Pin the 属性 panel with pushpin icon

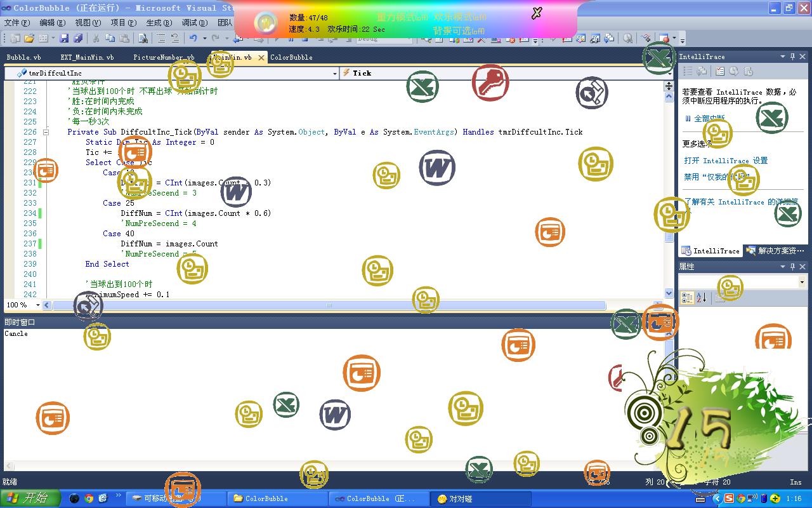(792, 267)
